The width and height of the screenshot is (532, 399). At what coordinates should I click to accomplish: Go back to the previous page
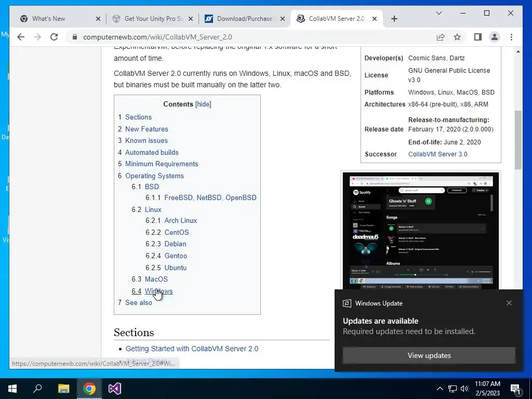(21, 37)
